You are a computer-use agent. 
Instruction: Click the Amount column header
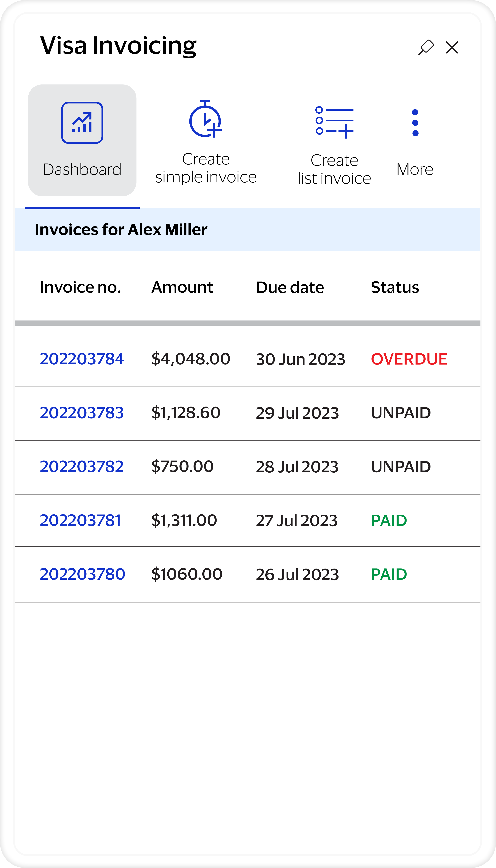(182, 287)
